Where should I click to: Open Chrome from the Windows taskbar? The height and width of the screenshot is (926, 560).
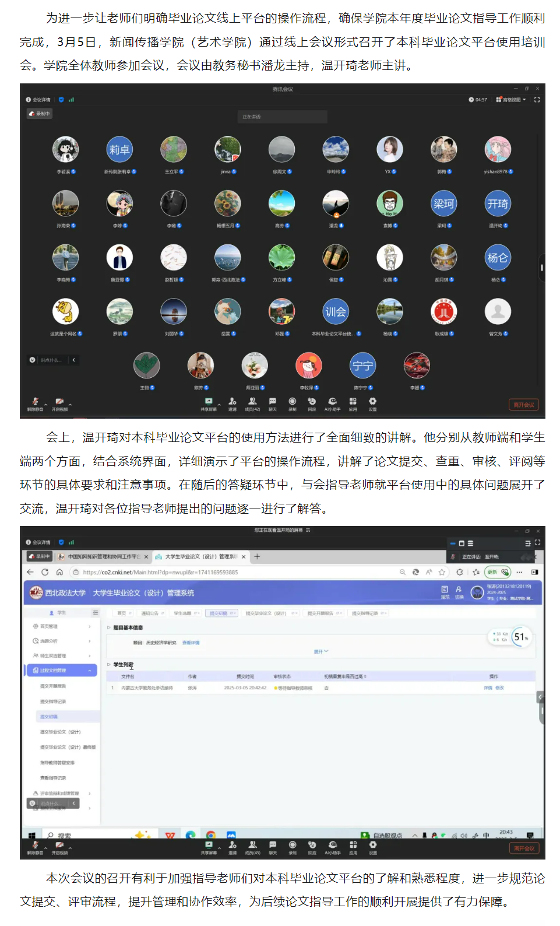[211, 835]
